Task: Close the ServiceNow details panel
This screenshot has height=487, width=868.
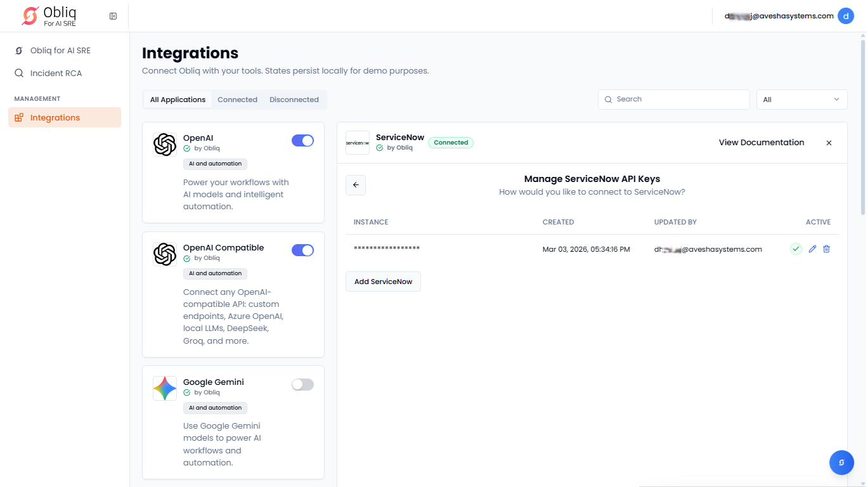Action: point(829,143)
